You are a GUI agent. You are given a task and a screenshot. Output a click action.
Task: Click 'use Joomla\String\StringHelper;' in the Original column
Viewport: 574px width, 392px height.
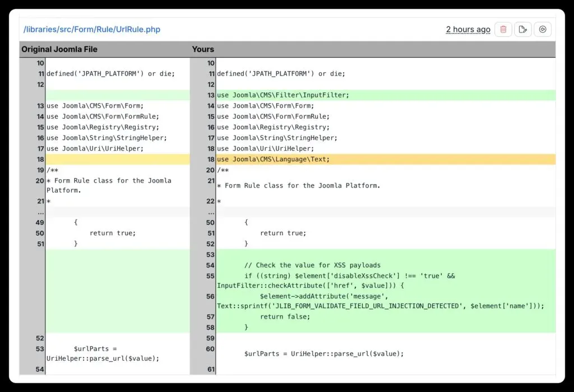coord(107,138)
